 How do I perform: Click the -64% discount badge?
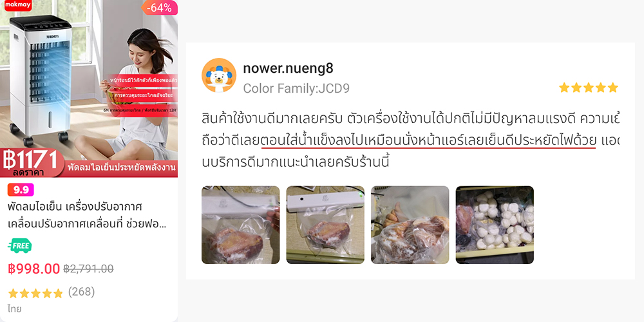(x=159, y=7)
